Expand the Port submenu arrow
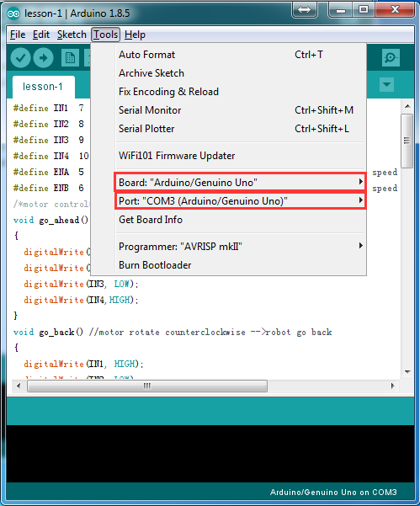The image size is (420, 506). (x=360, y=200)
